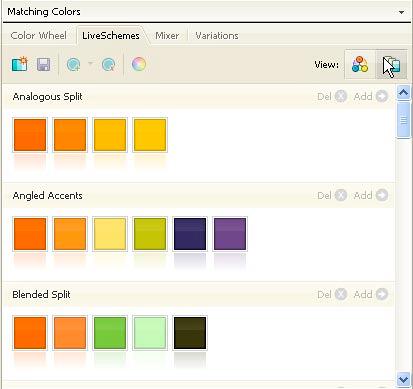Viewport: 413px width, 389px height.
Task: Click Add text in Blended Split row
Action: click(363, 295)
